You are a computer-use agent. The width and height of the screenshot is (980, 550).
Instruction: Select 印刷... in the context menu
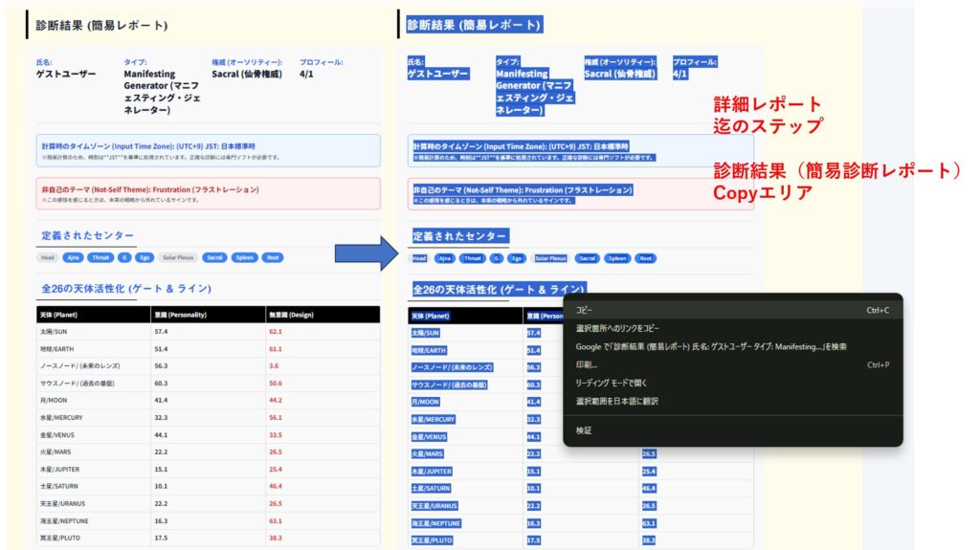click(x=586, y=364)
